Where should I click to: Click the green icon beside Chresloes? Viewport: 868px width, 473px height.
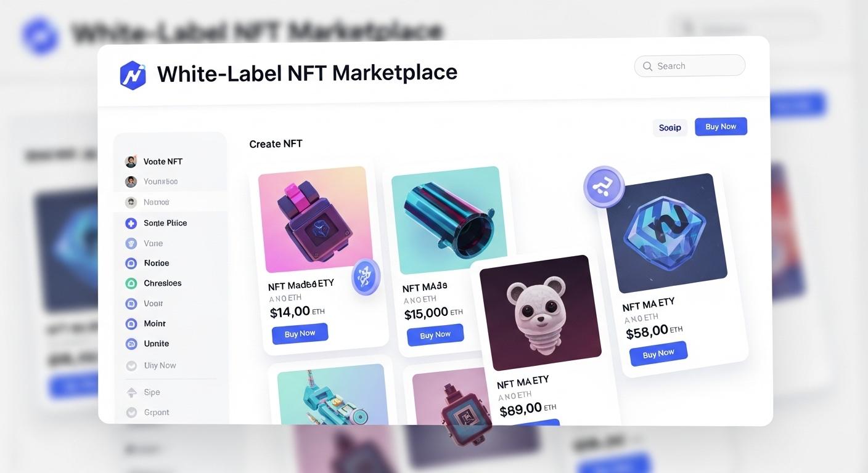point(131,283)
